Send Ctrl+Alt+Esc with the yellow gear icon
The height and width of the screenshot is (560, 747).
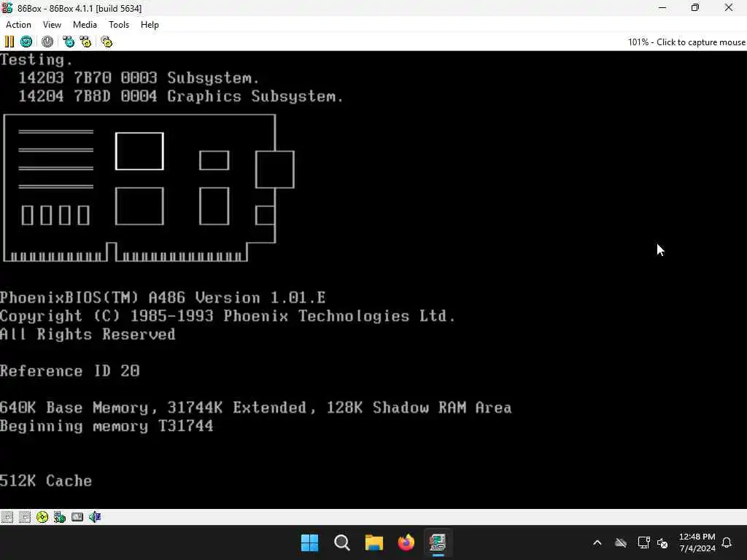[86, 42]
